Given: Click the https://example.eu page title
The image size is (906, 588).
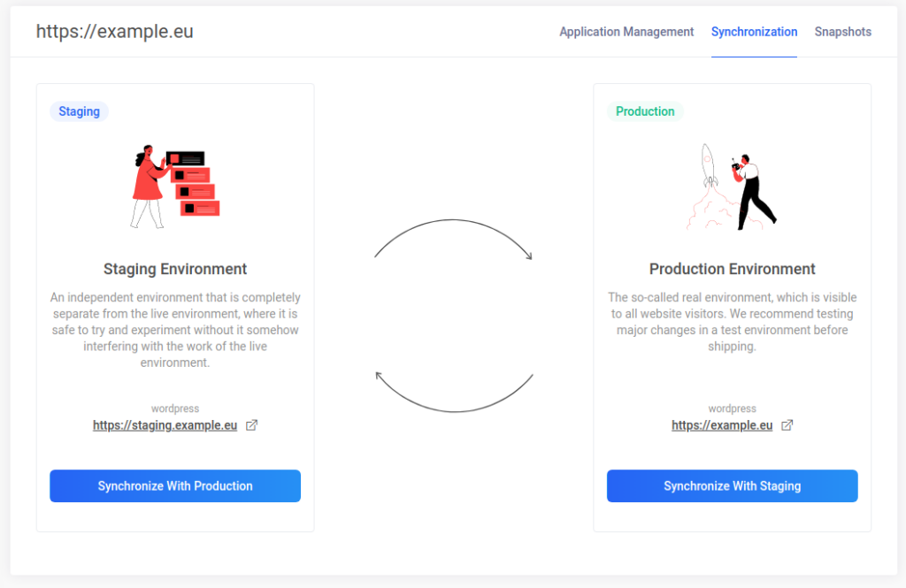Looking at the screenshot, I should [x=114, y=32].
